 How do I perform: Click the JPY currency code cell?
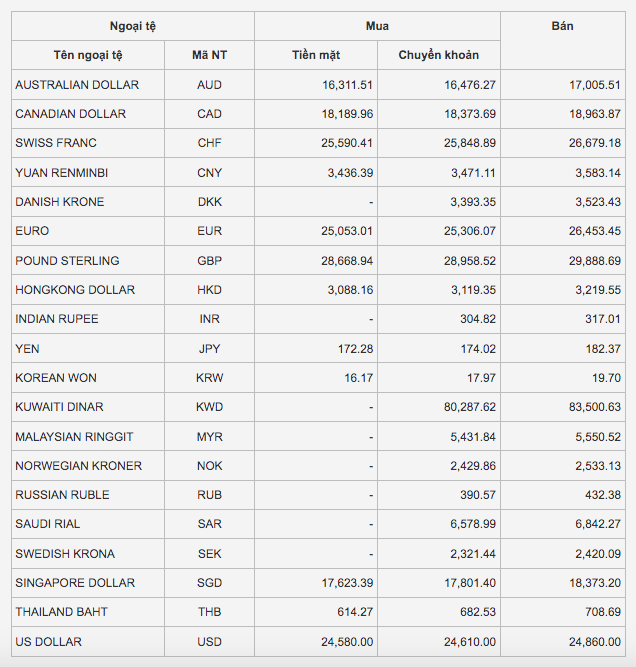coord(209,348)
